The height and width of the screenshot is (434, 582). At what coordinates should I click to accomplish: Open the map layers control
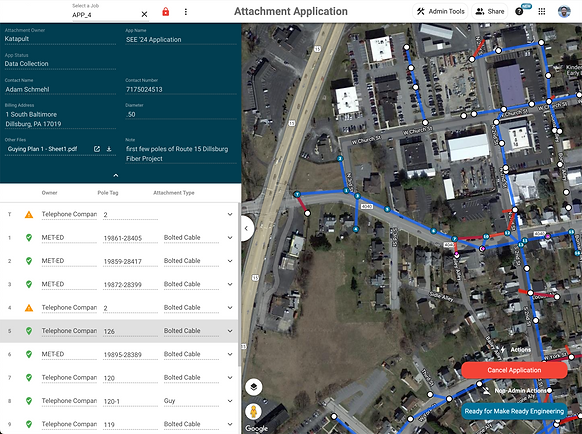[x=254, y=387]
